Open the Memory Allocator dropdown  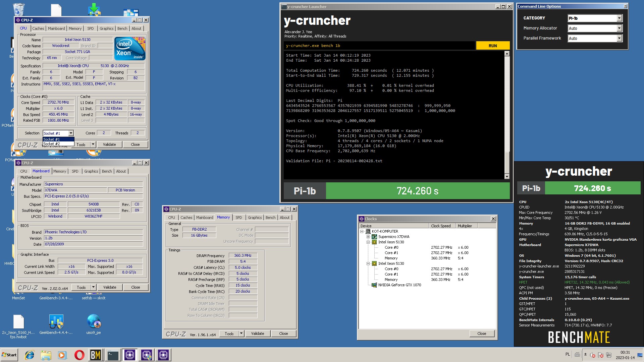point(619,28)
